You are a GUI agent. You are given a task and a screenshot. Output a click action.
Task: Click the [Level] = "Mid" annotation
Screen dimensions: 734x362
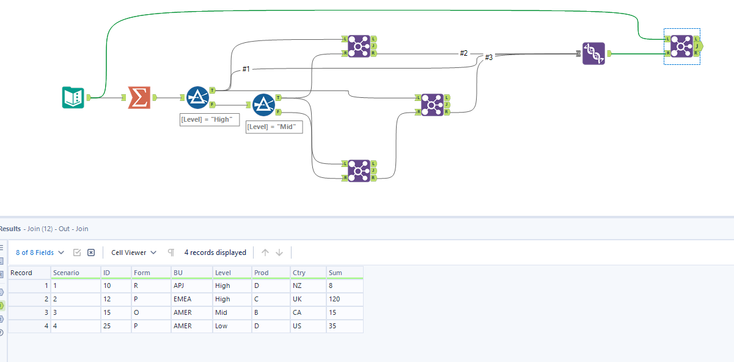point(274,127)
